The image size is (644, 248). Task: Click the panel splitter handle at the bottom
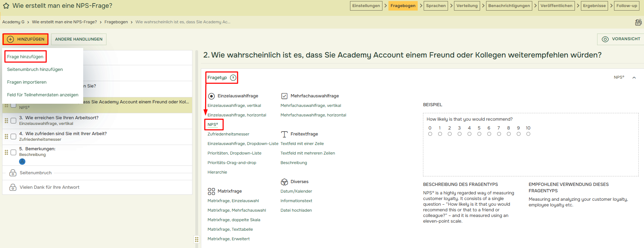point(197,240)
